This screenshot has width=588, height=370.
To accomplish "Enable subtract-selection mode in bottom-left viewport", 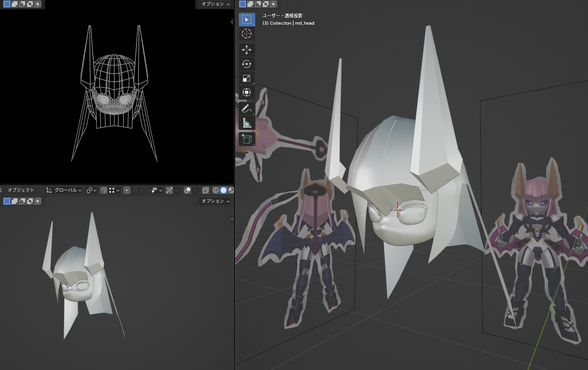I will click(x=22, y=201).
